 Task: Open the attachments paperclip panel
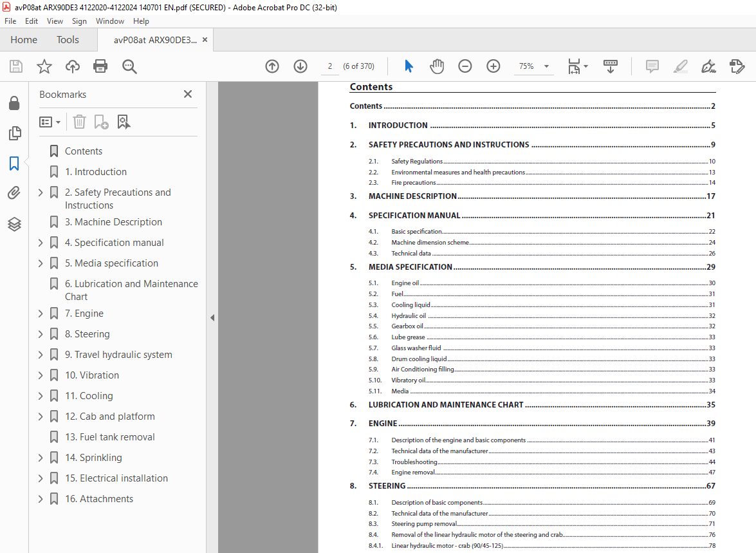pyautogui.click(x=14, y=194)
